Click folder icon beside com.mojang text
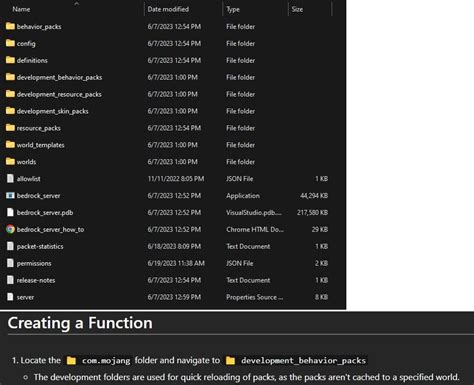Viewport: 474px width, 385px height. coord(71,361)
